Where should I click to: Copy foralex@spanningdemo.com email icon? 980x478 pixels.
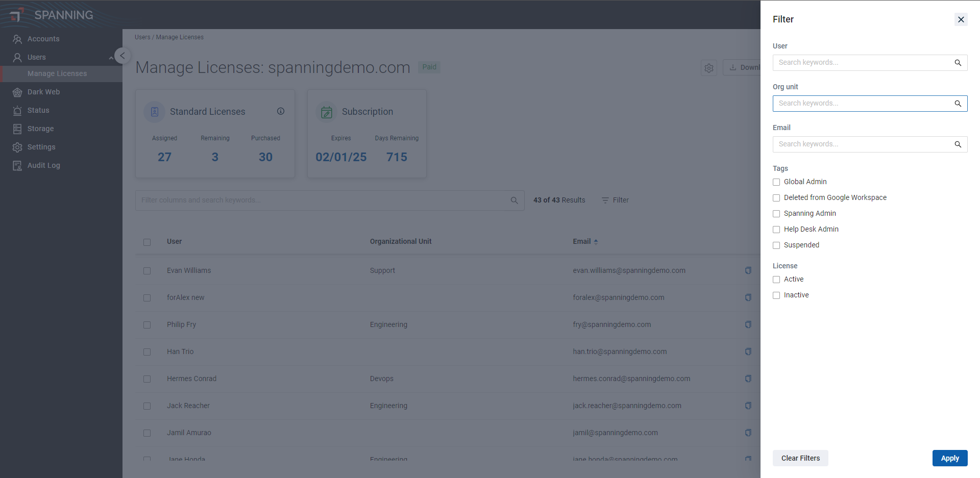coord(748,297)
